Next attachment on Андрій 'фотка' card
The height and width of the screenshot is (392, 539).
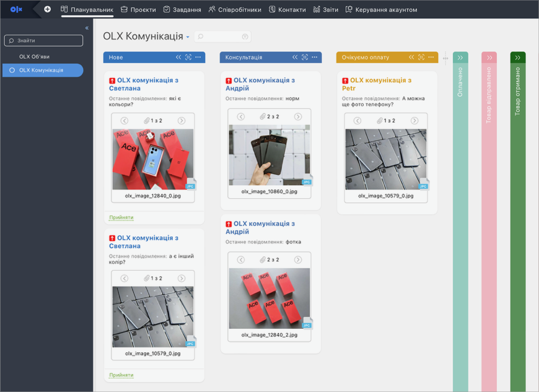coord(298,259)
